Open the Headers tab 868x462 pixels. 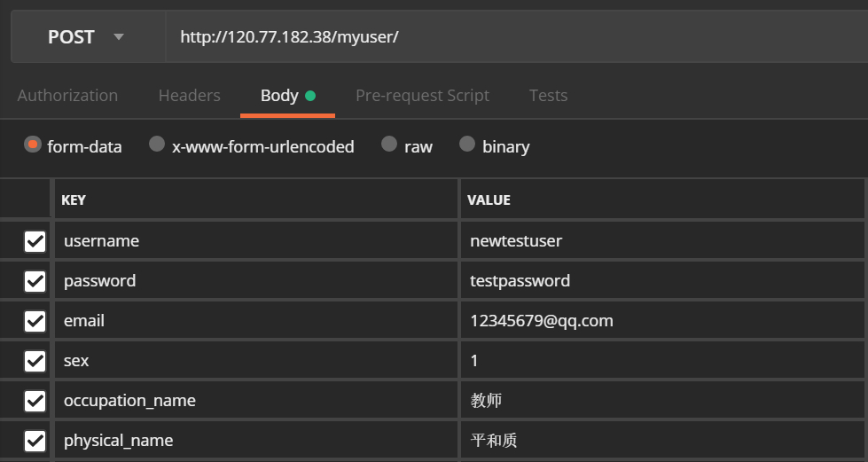(x=189, y=96)
